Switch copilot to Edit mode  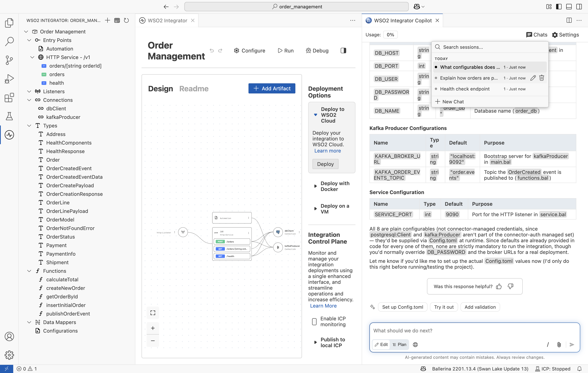[x=381, y=344]
